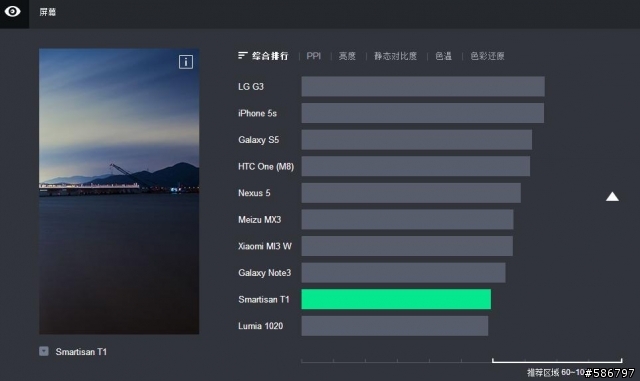Select the HTC One (M8) label

tap(266, 166)
